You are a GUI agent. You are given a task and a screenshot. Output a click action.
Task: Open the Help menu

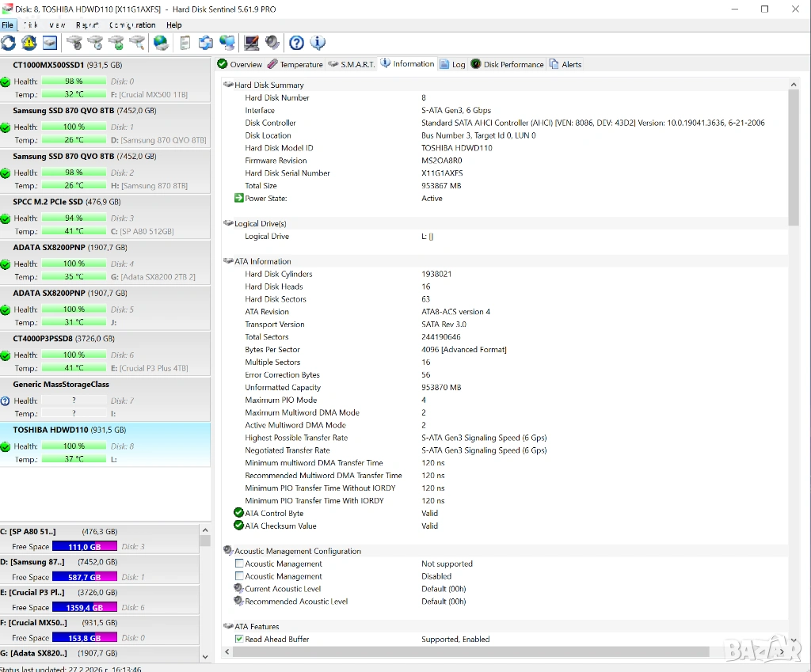point(173,25)
